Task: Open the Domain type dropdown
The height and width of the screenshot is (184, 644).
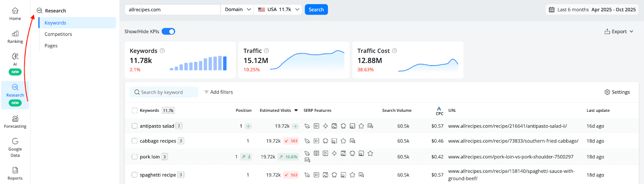Action: pos(237,10)
